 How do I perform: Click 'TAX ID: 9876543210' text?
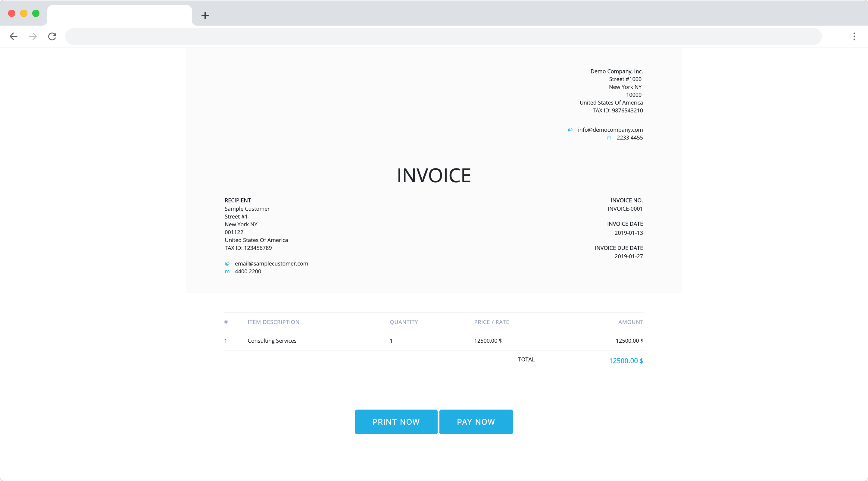click(618, 111)
